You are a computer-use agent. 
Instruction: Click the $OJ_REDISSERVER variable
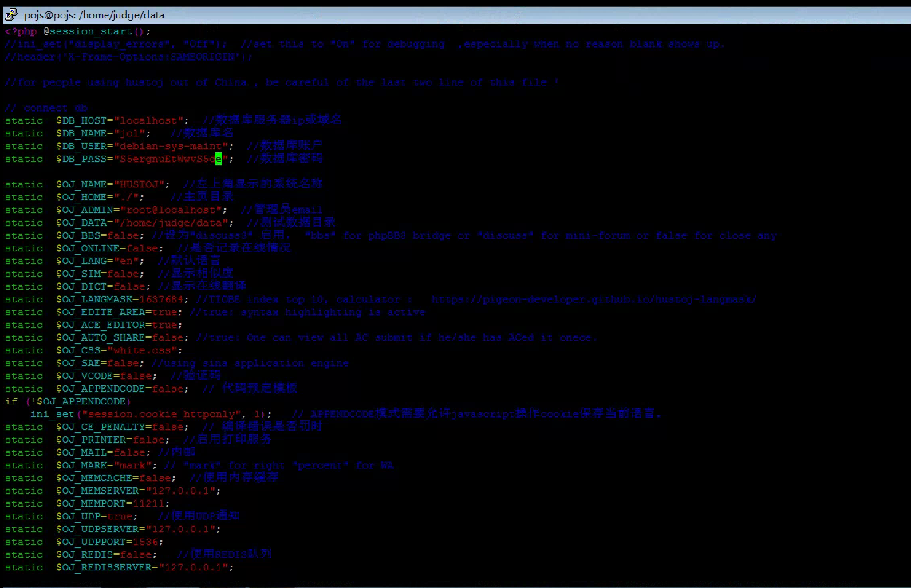pos(104,568)
